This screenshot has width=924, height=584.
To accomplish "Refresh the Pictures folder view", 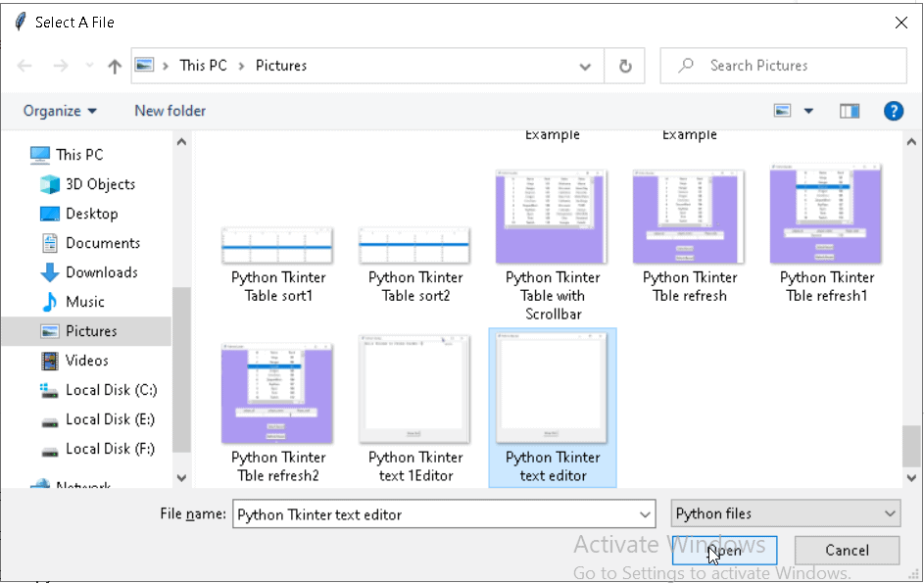I will tap(624, 66).
